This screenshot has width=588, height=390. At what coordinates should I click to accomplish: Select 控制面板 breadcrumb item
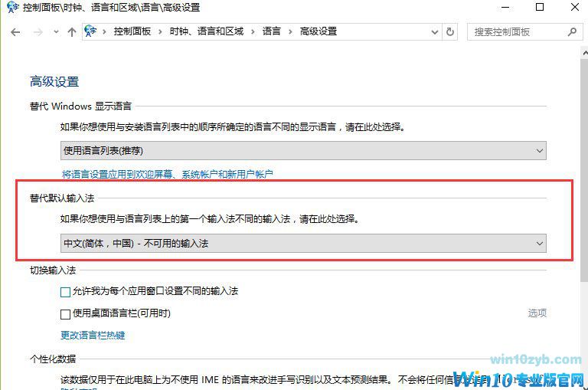click(132, 31)
